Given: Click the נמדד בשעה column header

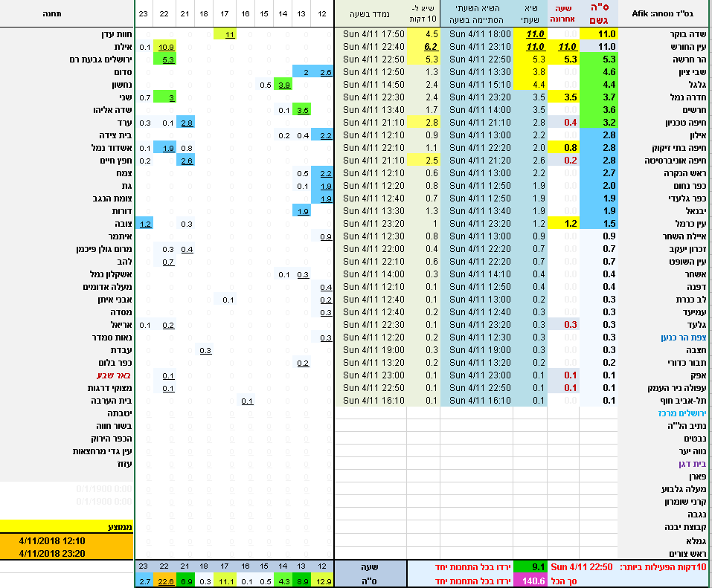Looking at the screenshot, I should 371,13.
